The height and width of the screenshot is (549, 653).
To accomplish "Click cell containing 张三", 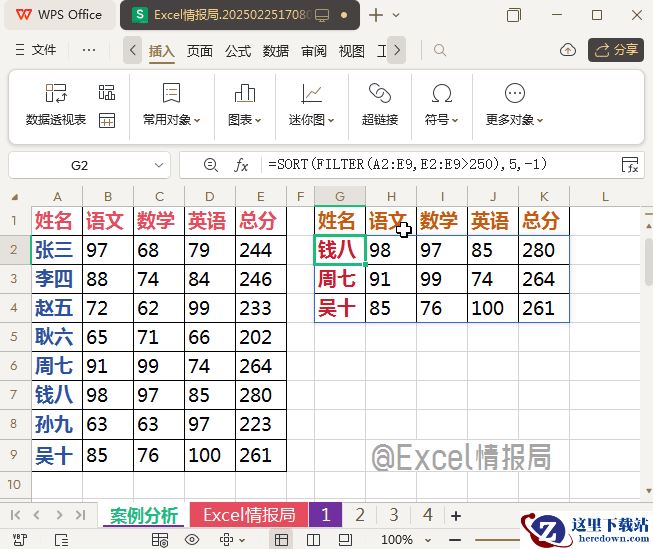I will (57, 250).
